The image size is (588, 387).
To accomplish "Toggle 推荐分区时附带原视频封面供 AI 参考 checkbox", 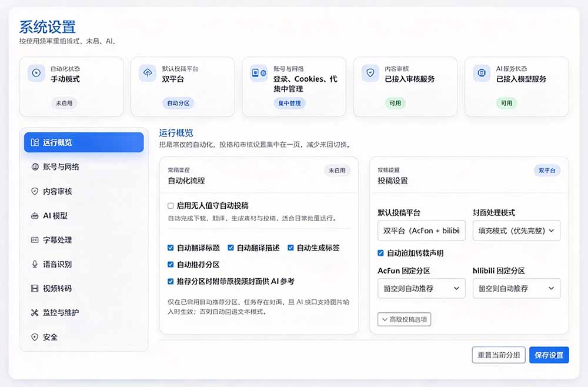I will tap(171, 281).
